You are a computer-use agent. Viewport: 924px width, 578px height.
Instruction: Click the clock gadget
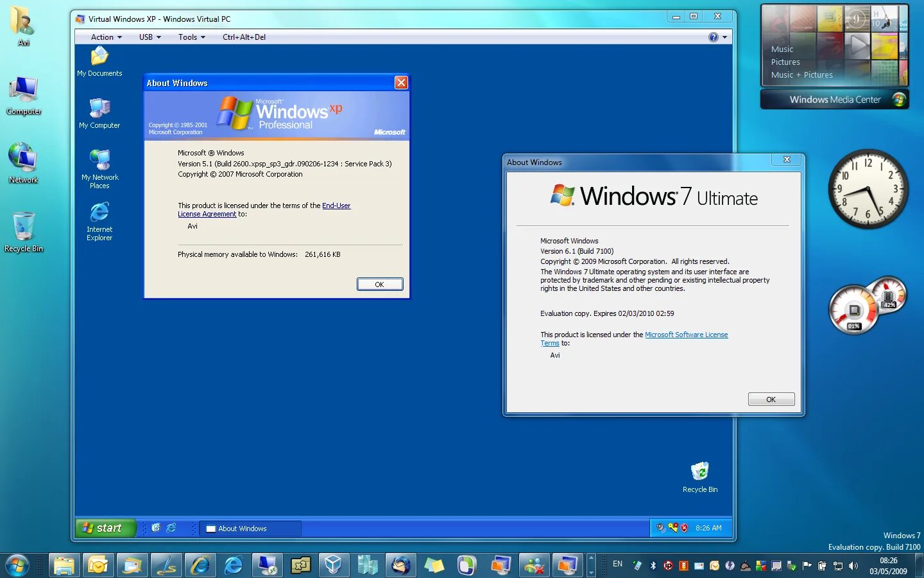(x=868, y=189)
